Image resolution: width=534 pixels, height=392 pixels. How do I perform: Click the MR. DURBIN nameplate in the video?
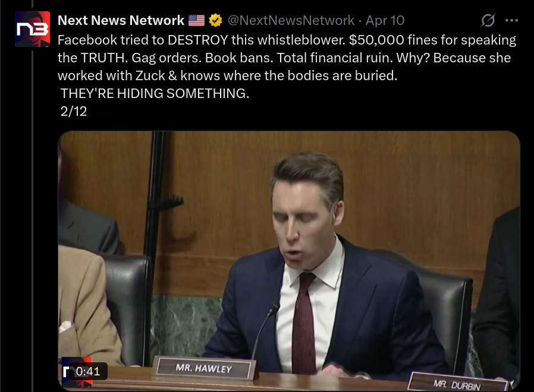coord(457,384)
